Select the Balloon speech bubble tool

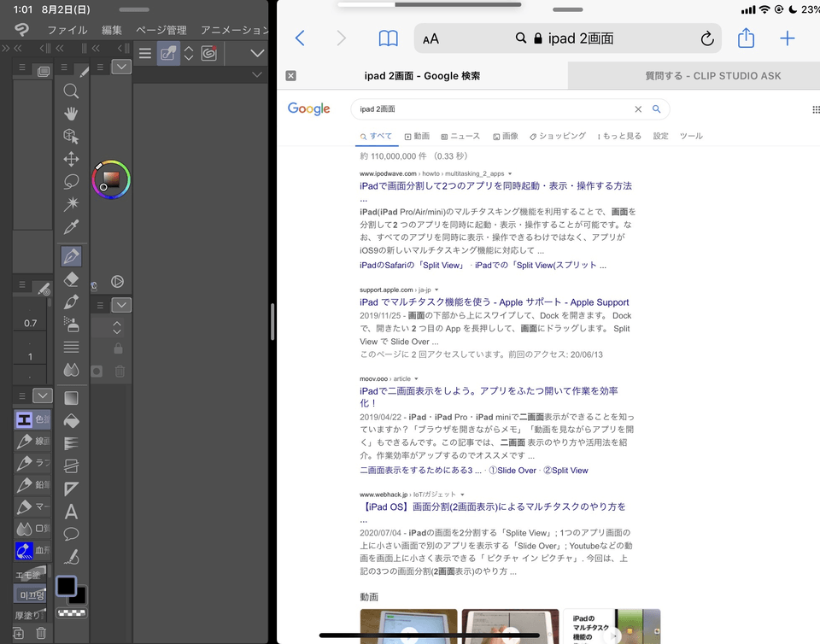[71, 534]
